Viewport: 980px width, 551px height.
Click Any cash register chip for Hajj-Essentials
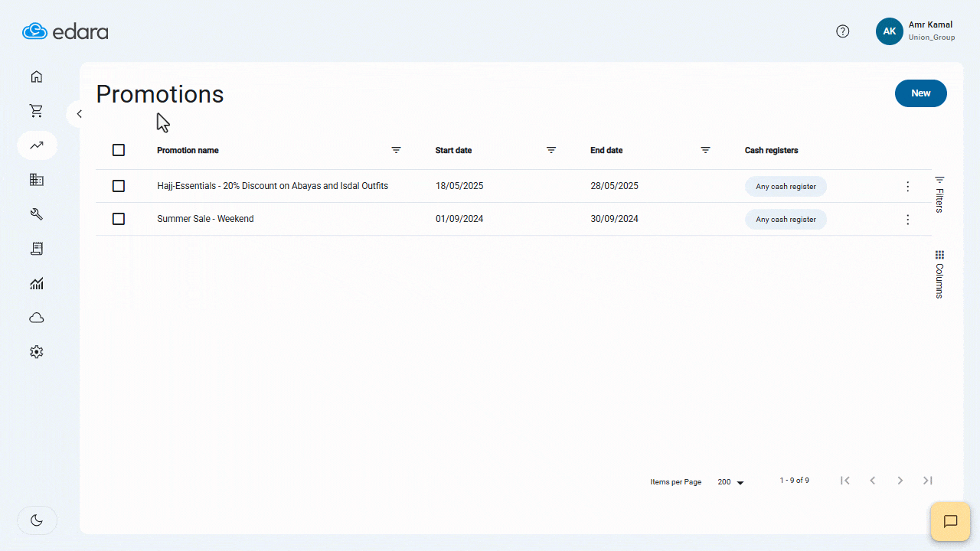tap(786, 186)
